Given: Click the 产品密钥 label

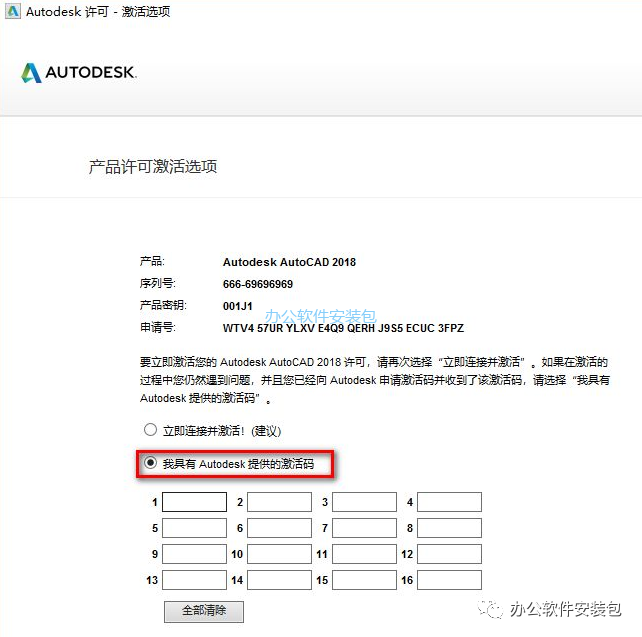Looking at the screenshot, I should coord(163,305).
